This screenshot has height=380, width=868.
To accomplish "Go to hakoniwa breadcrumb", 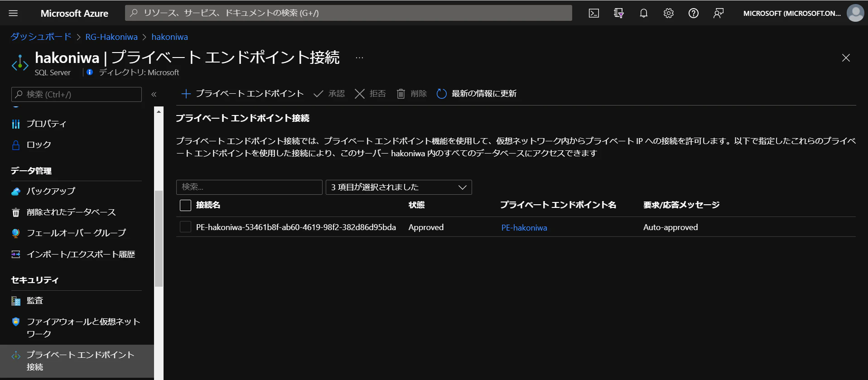I will click(169, 37).
